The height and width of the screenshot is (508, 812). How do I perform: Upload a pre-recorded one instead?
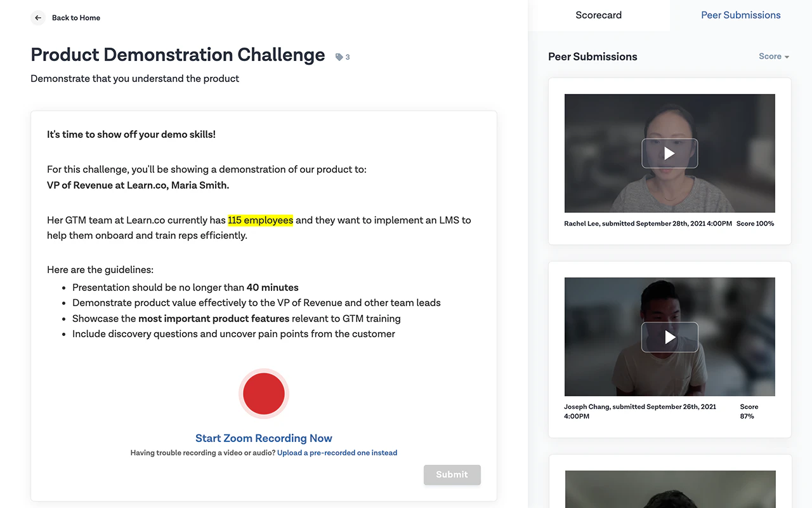click(x=337, y=453)
